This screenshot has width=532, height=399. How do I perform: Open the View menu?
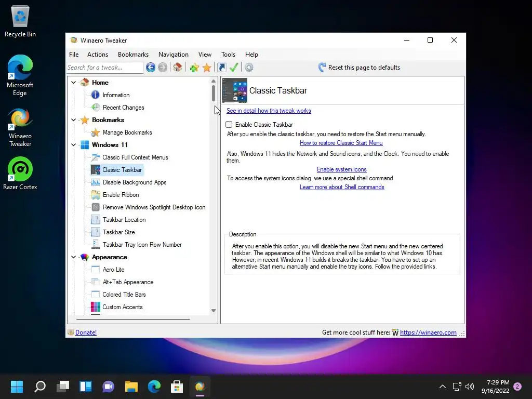(x=205, y=54)
